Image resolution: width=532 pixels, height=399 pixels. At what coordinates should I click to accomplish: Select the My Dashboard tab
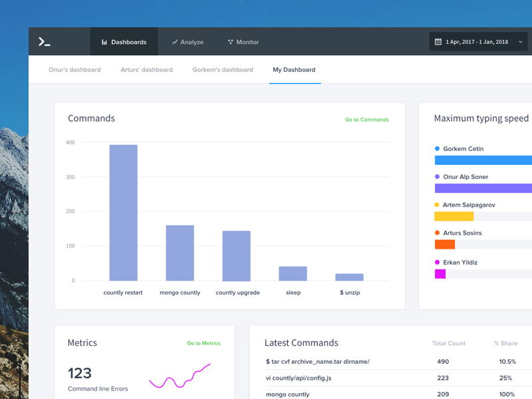294,70
